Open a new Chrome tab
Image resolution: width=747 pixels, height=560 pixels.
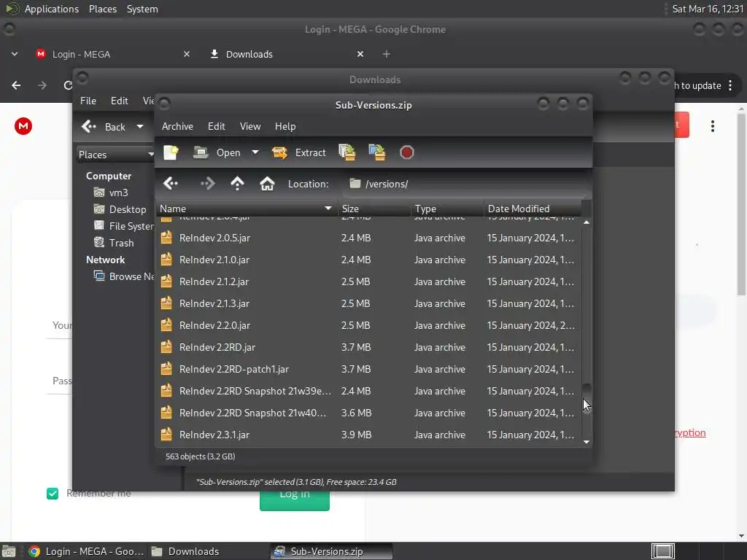(x=387, y=54)
